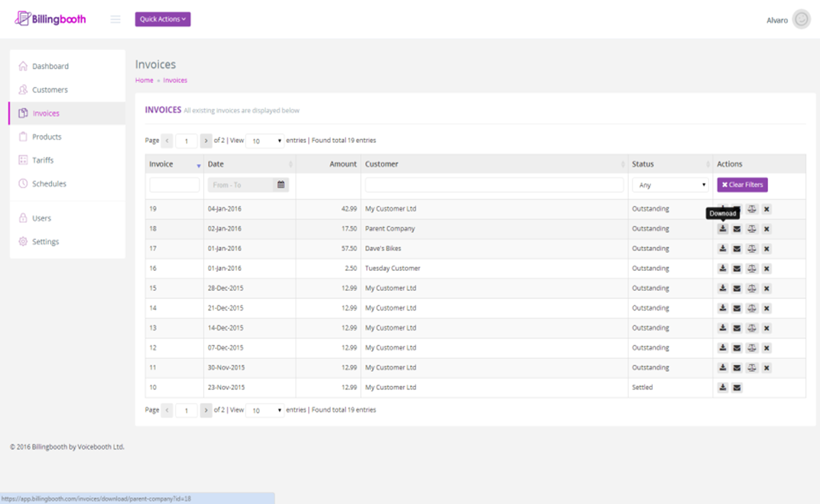Open the top View entries count dropdown
Viewport: 820px width, 504px height.
(x=265, y=140)
